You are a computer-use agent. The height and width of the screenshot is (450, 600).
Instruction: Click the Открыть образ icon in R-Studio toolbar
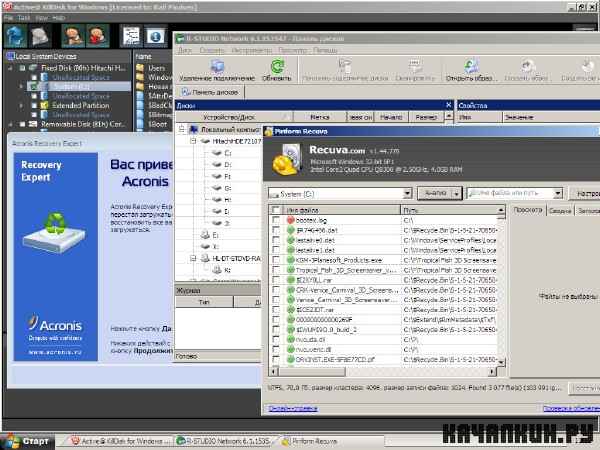click(x=471, y=66)
